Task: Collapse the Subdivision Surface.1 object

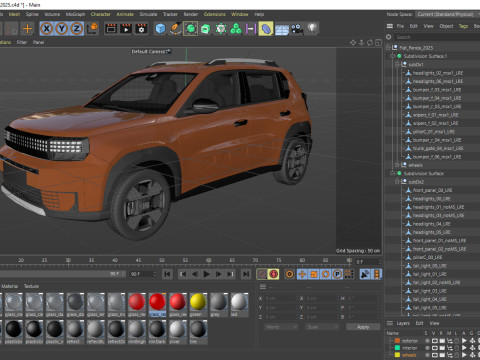Action: [392, 56]
